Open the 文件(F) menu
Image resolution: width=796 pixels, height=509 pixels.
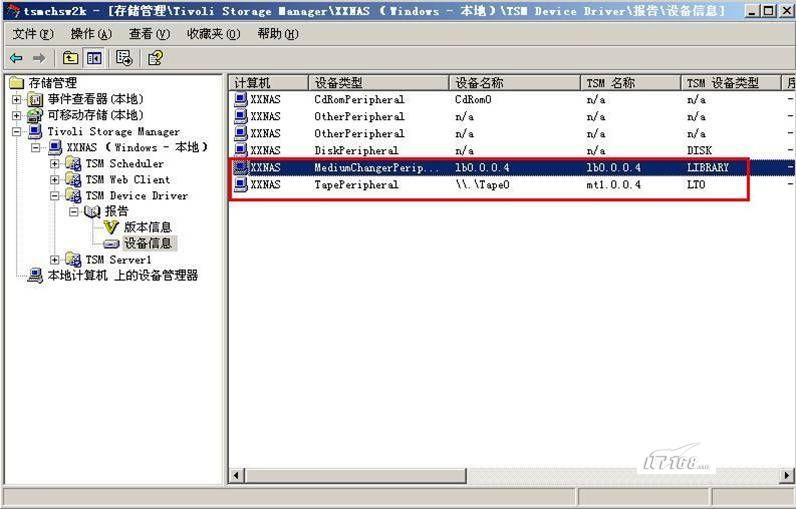(33, 34)
